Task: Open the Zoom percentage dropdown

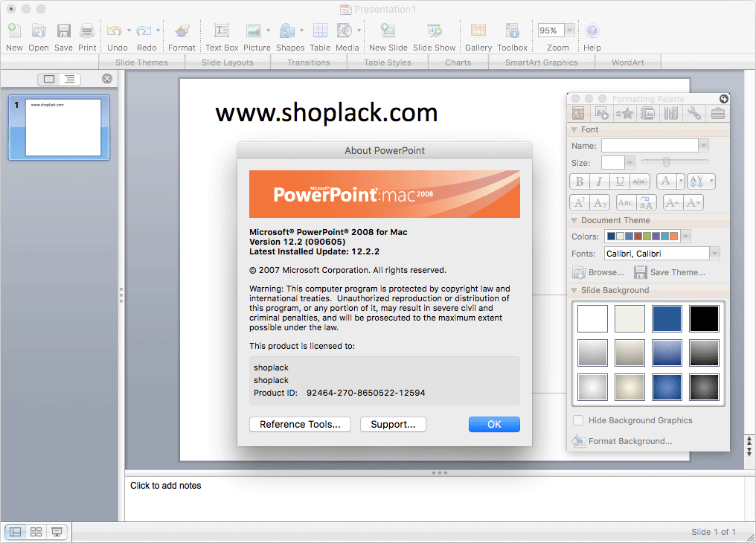Action: point(569,30)
